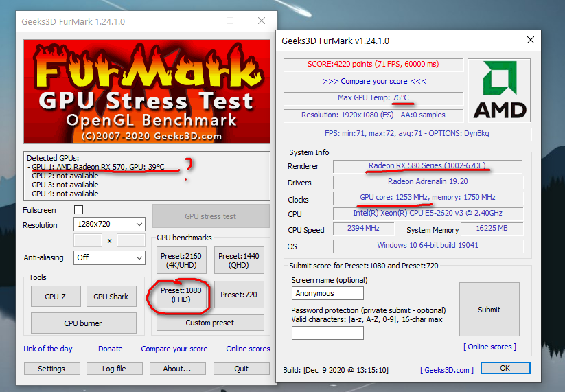Click 'GPU 3: not available' entry
565x392 pixels.
[62, 185]
